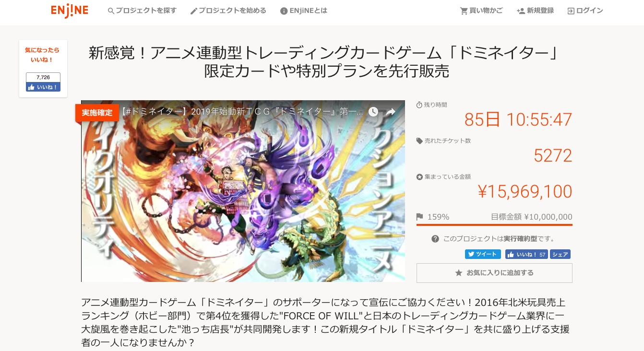Click the funding progress bar at 159%
Viewport: 644px width, 351px height.
[494, 224]
